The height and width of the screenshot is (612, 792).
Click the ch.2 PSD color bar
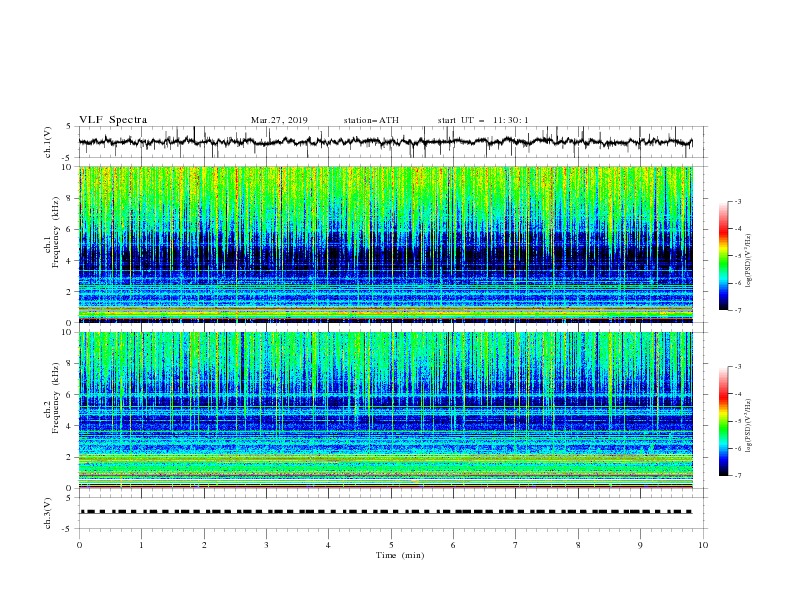click(724, 421)
